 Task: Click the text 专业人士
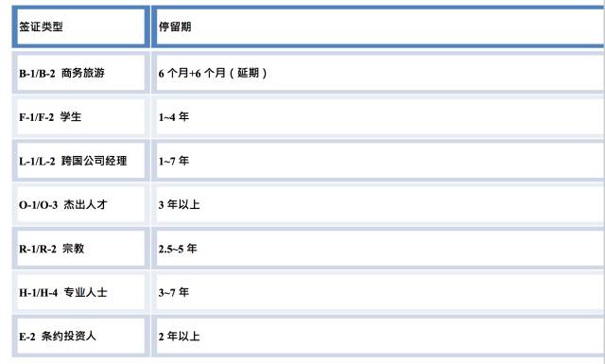click(85, 292)
